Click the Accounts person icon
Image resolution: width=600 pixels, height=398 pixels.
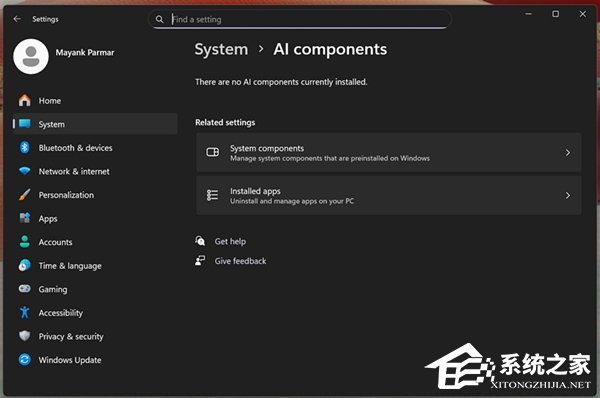click(x=24, y=241)
